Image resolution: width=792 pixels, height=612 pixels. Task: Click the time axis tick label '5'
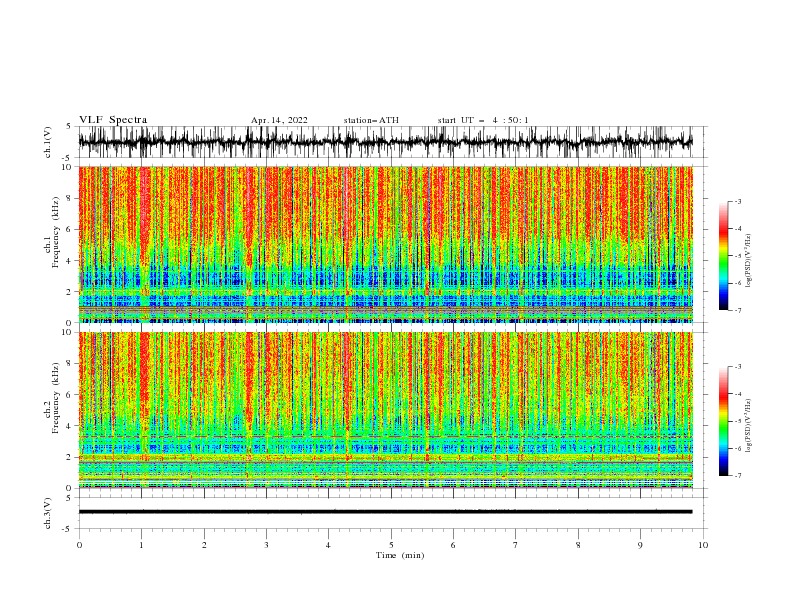pyautogui.click(x=391, y=545)
